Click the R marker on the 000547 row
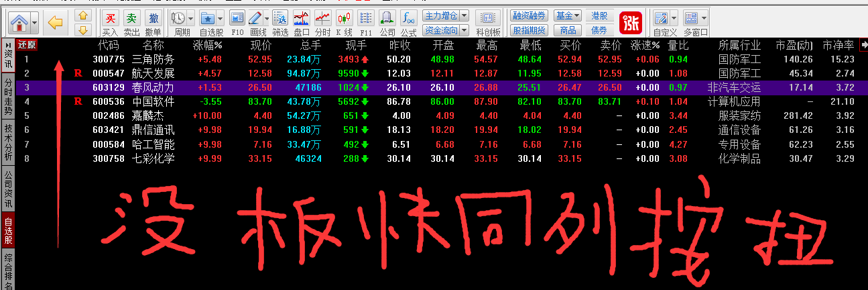This screenshot has height=290, width=868. coord(78,73)
